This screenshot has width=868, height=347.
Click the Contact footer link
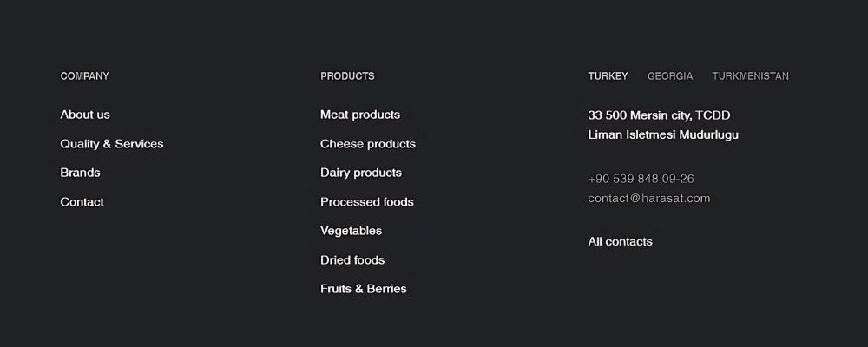point(82,202)
